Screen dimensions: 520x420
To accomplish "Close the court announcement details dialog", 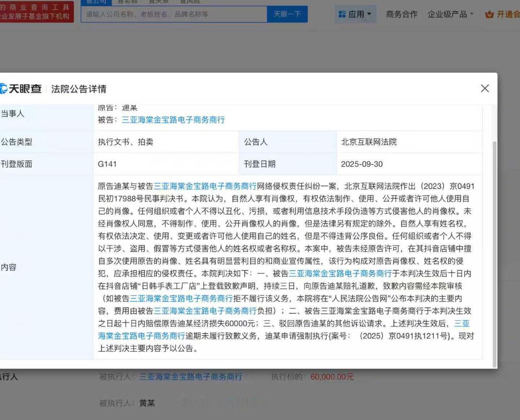I will pyautogui.click(x=485, y=89).
